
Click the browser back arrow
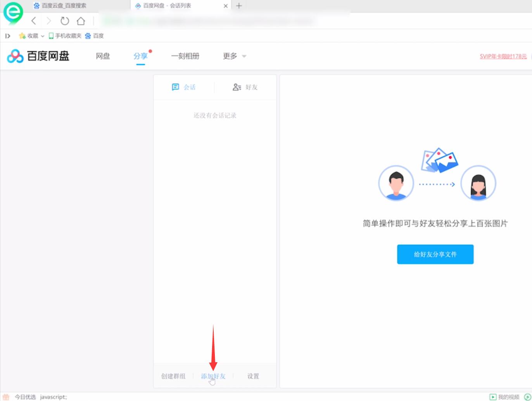point(34,21)
